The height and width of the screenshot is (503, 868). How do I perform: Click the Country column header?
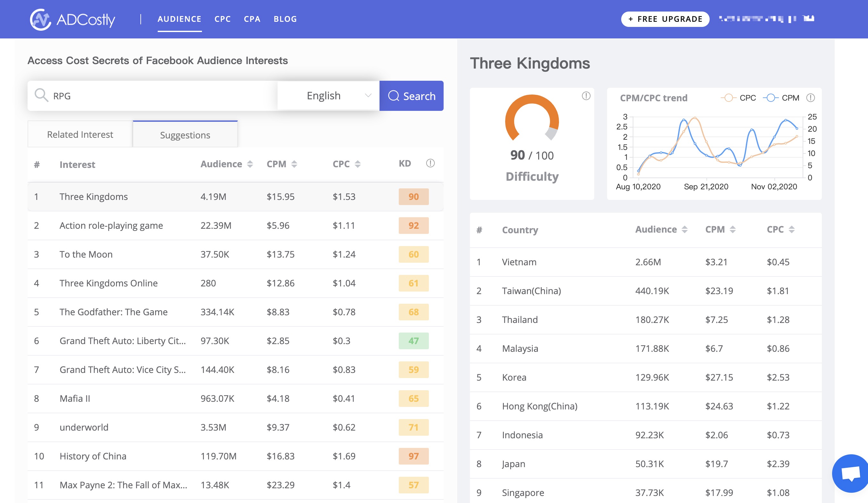(x=520, y=230)
